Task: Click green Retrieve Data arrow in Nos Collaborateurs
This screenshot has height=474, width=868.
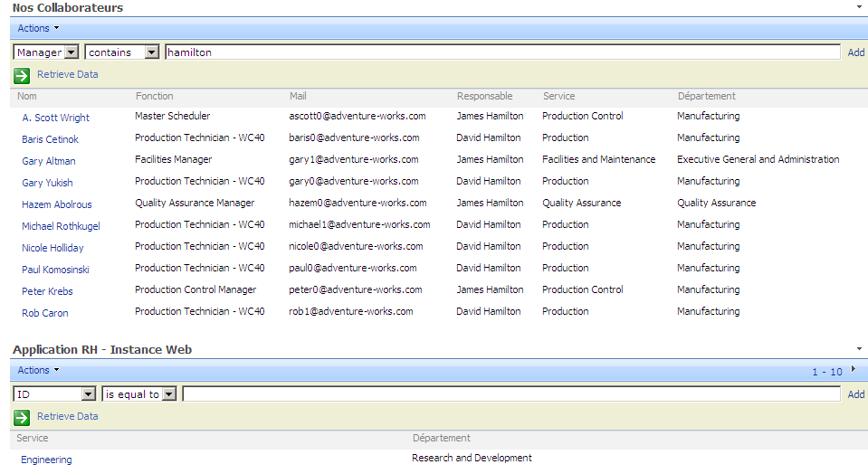Action: coord(22,75)
